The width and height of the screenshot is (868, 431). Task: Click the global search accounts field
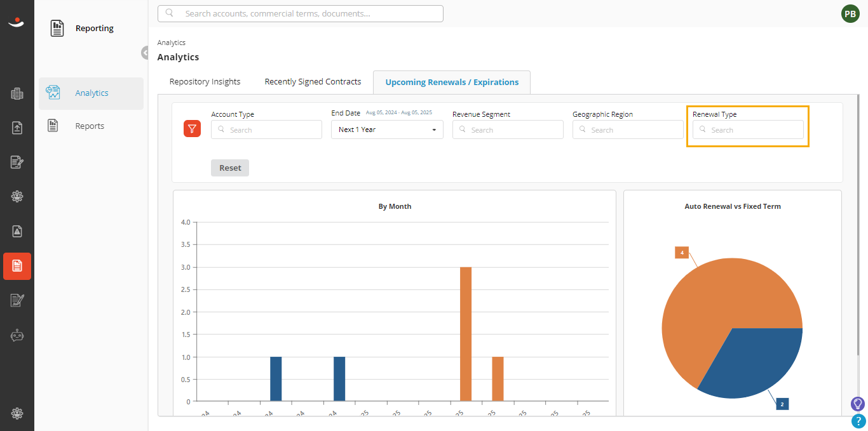[300, 13]
